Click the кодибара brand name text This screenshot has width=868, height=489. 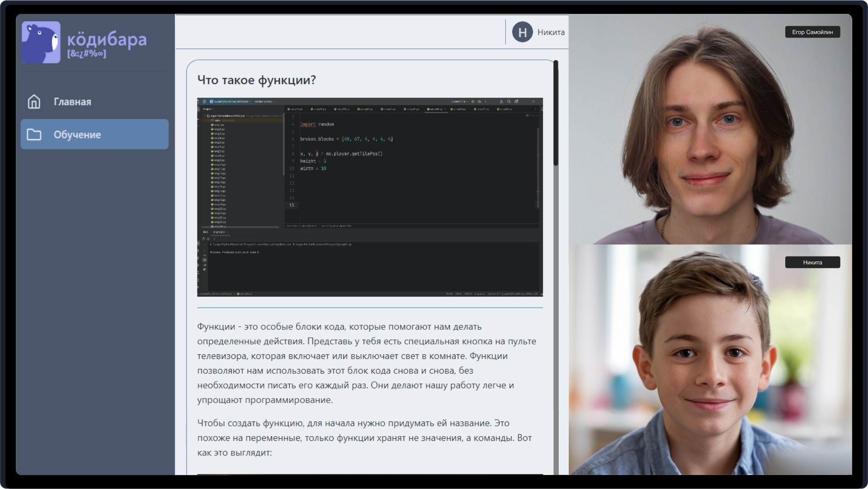(x=107, y=40)
